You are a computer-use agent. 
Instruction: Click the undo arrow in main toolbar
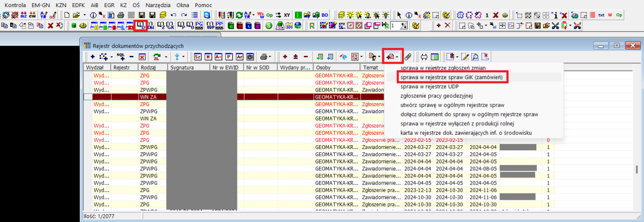(173, 15)
